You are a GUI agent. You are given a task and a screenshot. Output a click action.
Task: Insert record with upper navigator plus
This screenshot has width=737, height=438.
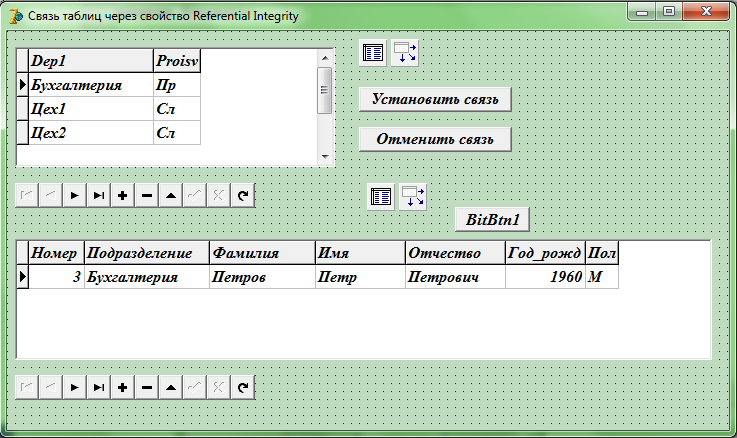click(x=123, y=196)
